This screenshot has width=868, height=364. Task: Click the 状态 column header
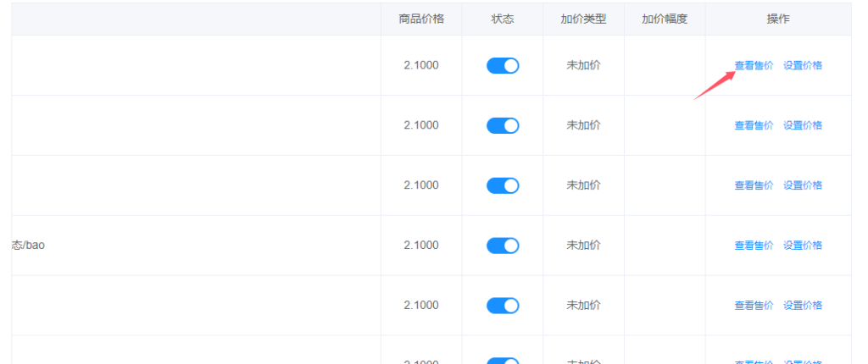click(x=503, y=19)
